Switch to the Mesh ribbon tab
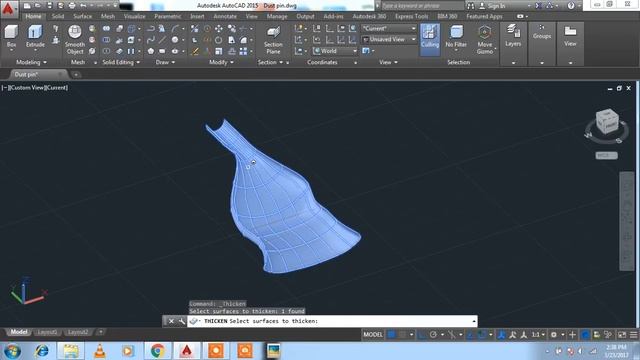 pyautogui.click(x=108, y=16)
